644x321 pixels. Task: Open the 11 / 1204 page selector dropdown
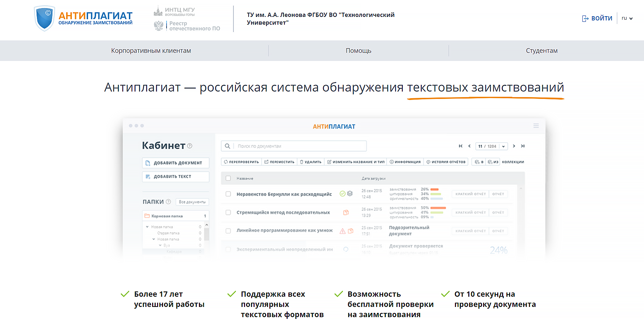(492, 146)
